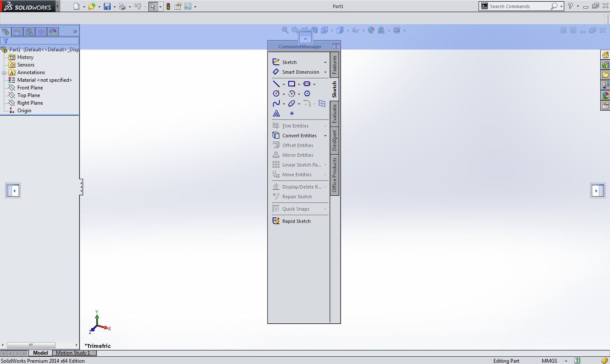Click the Edit Appearance color ball icon
This screenshot has height=364, width=610.
(371, 30)
